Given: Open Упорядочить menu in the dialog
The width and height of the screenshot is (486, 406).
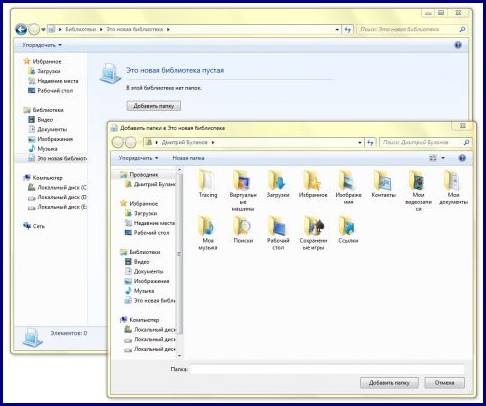Looking at the screenshot, I should pyautogui.click(x=138, y=158).
